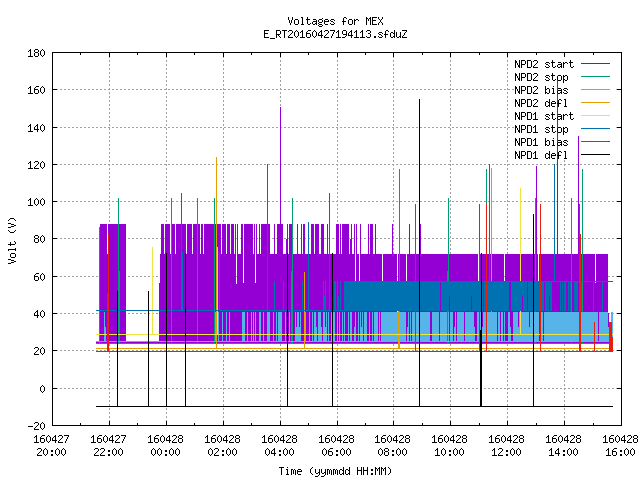The width and height of the screenshot is (640, 480).
Task: Click the NPD1 stop legend label
Action: (x=541, y=129)
